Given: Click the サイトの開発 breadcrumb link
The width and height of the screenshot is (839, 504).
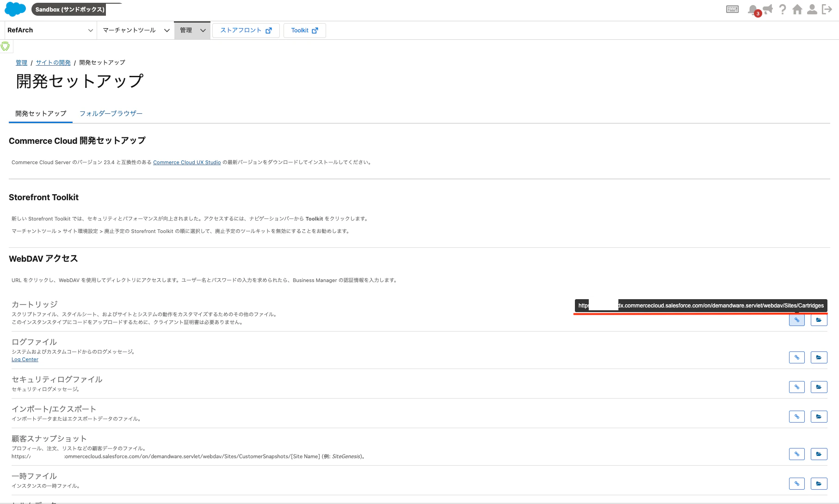Looking at the screenshot, I should (x=53, y=62).
